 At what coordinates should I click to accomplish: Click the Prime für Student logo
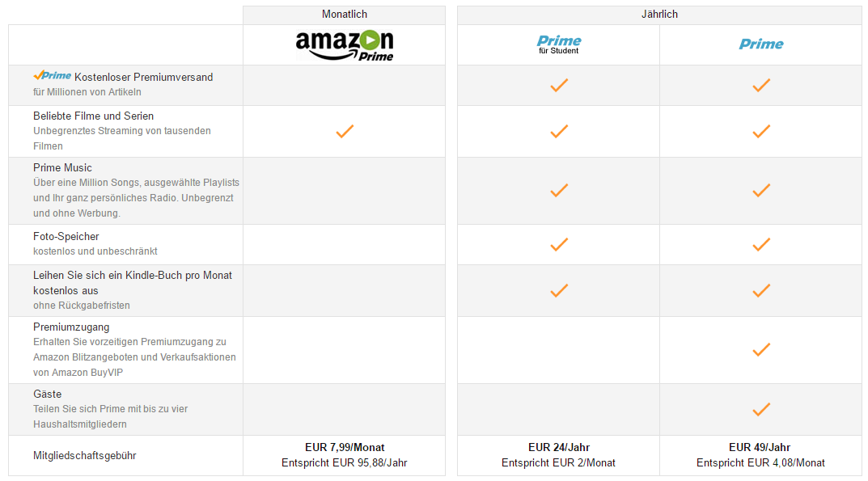point(558,44)
